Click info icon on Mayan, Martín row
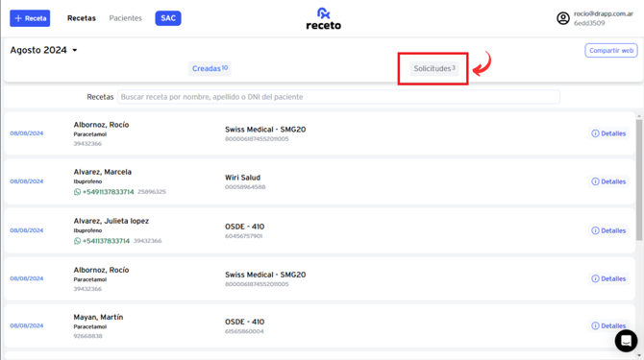Screen dimensions: 644x360 tap(595, 326)
